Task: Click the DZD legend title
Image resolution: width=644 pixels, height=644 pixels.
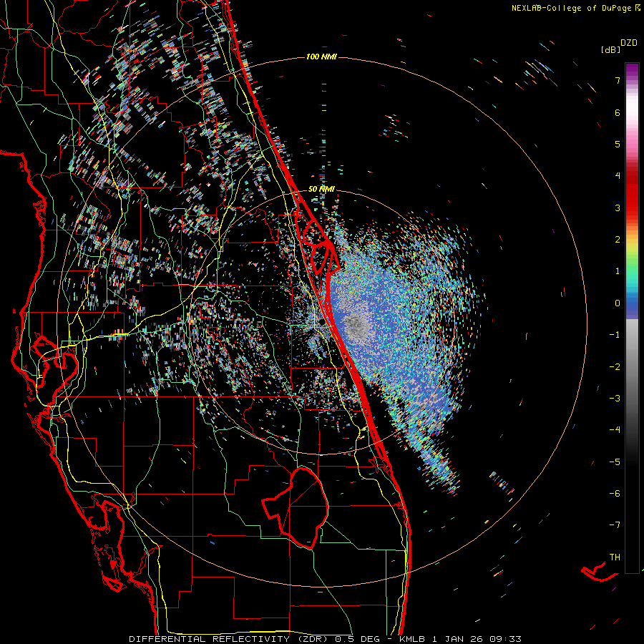Action: click(x=629, y=43)
